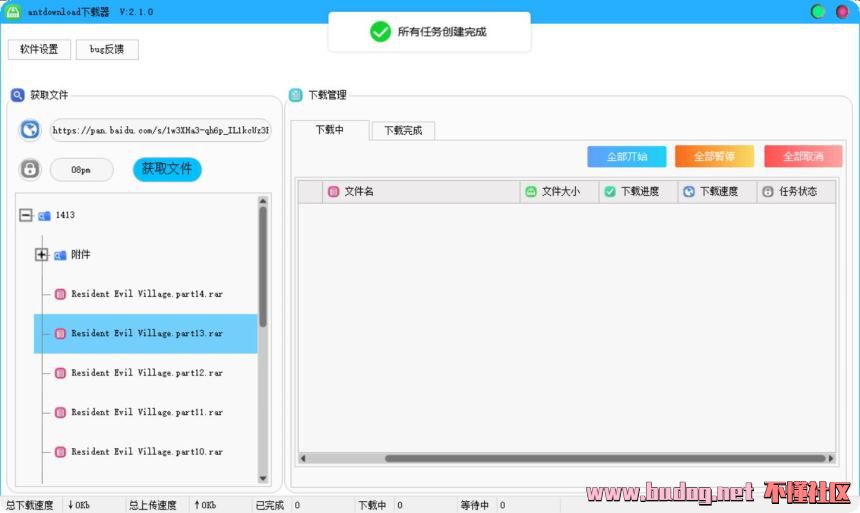Screen dimensions: 860x513
Task: Click the lock icon beside code field
Action: (30, 169)
